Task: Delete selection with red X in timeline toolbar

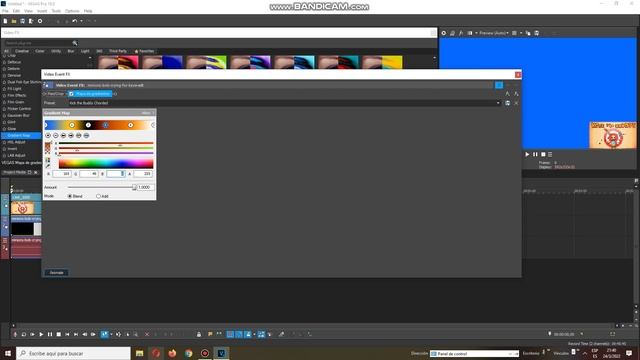Action: click(x=147, y=334)
